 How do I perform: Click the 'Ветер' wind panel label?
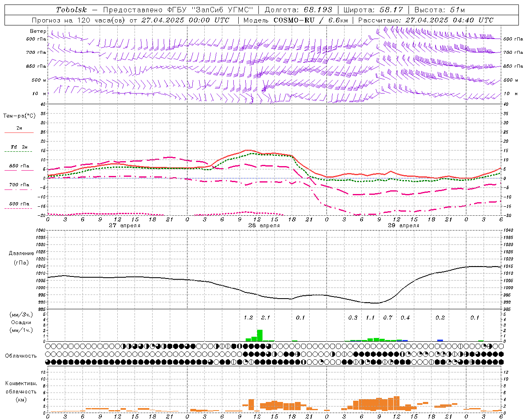(x=38, y=31)
